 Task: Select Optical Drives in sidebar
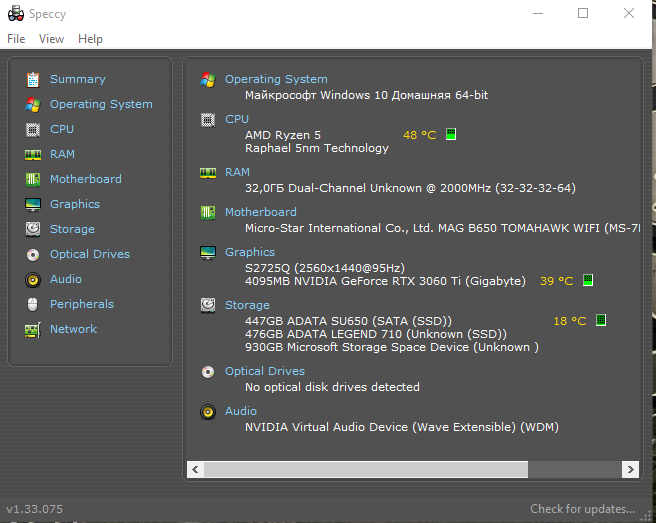[x=90, y=254]
